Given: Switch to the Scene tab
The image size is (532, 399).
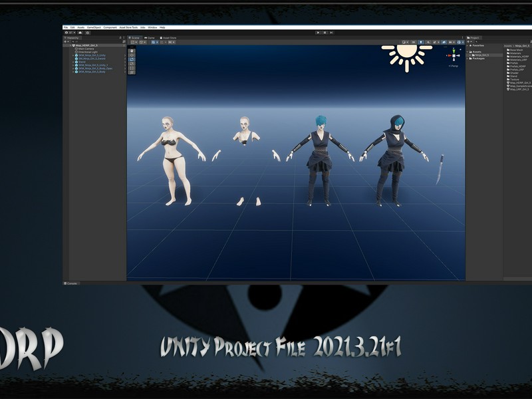Looking at the screenshot, I should (x=134, y=38).
